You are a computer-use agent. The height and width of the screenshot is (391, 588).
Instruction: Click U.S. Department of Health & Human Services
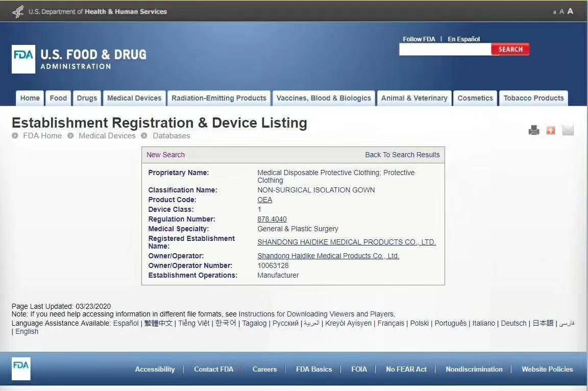pos(97,12)
